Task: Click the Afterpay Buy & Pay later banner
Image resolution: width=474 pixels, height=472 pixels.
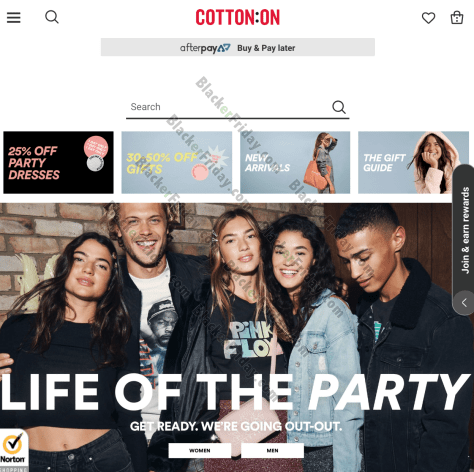Action: (x=238, y=47)
